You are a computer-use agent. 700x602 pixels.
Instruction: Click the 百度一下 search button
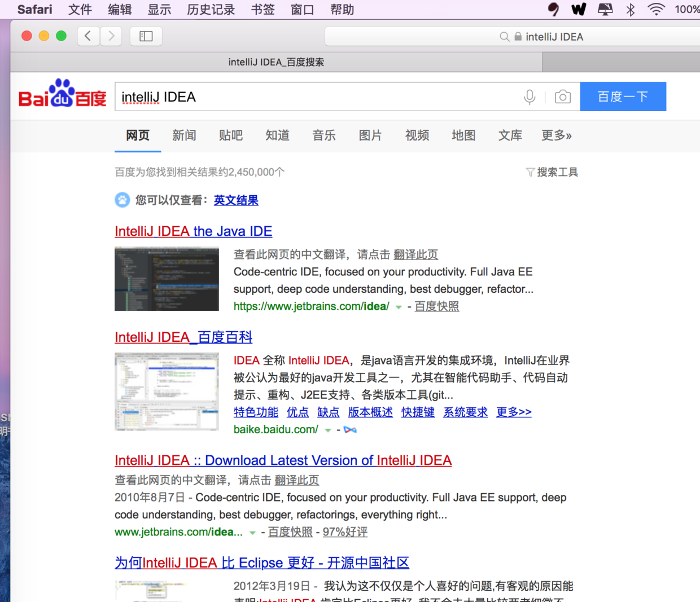(623, 96)
